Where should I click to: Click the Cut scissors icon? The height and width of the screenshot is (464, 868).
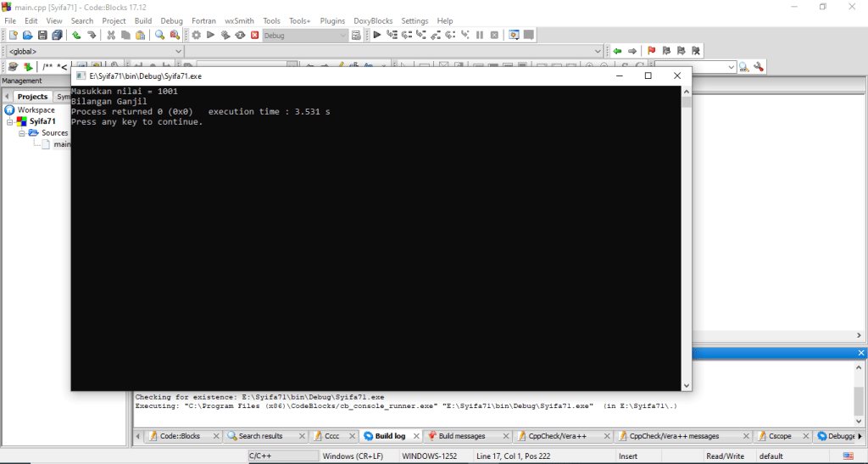coord(111,35)
